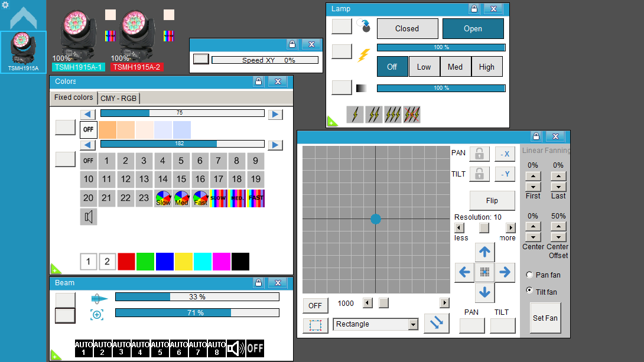Image resolution: width=644 pixels, height=362 pixels.
Task: Pick the cyan color swatch
Action: (x=203, y=262)
